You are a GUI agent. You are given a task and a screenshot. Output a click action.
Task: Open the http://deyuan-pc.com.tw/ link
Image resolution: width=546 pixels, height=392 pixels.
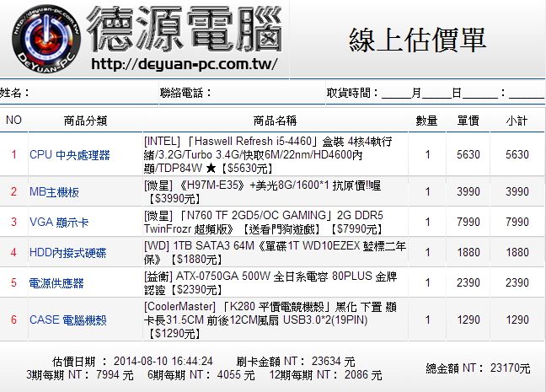185,64
